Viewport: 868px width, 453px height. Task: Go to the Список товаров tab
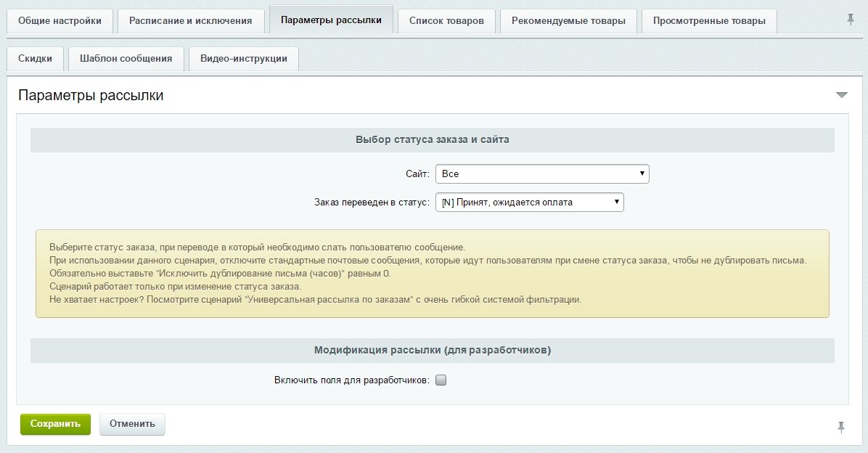[446, 20]
